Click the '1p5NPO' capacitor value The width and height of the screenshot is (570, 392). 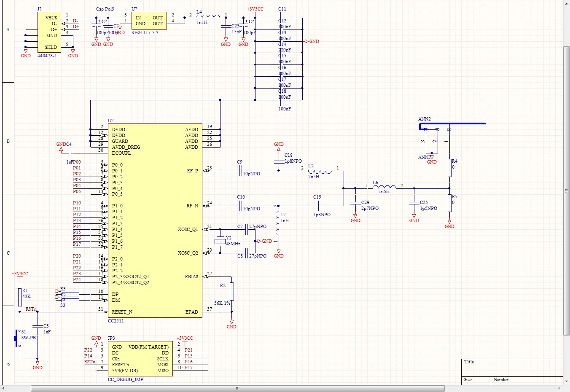428,208
